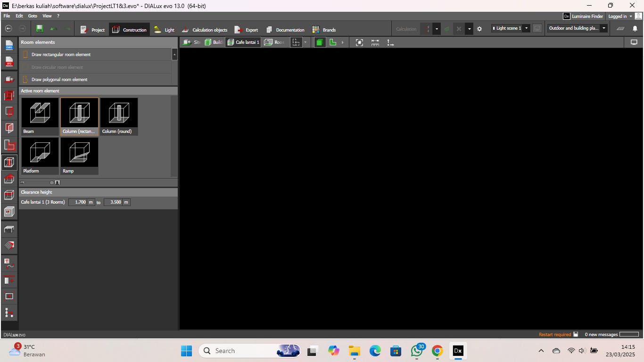Select the Room level button
Image resolution: width=644 pixels, height=362 pixels.
coord(274,42)
